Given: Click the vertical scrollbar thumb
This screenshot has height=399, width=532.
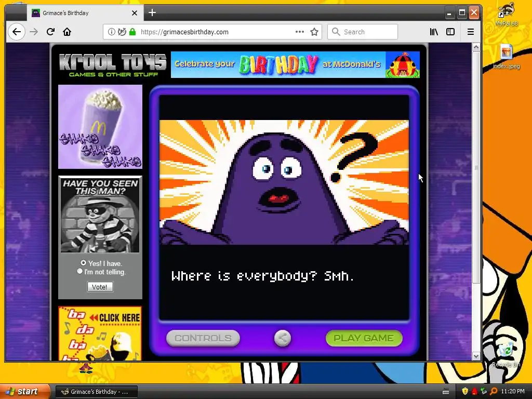Looking at the screenshot, I should click(476, 167).
